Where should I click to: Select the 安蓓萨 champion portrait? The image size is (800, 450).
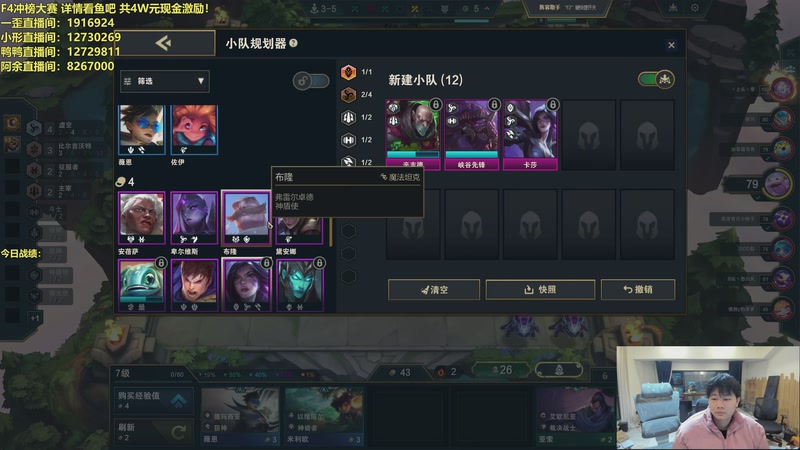pos(141,218)
